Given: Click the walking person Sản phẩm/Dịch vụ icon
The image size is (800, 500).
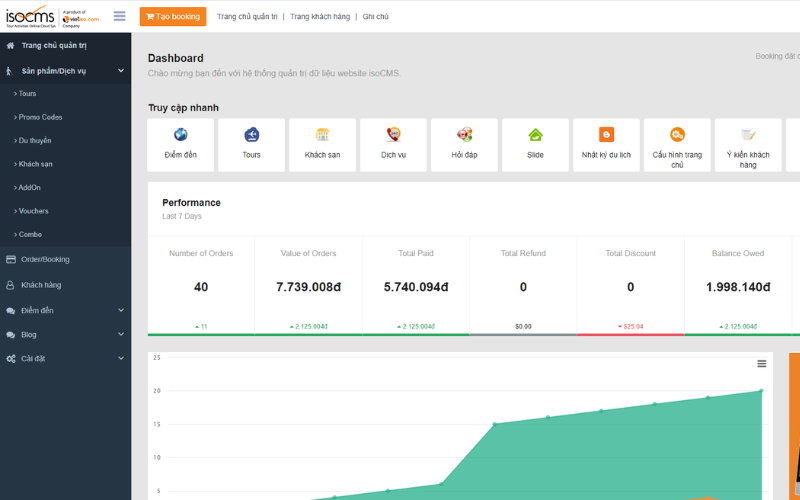Looking at the screenshot, I should tap(9, 71).
